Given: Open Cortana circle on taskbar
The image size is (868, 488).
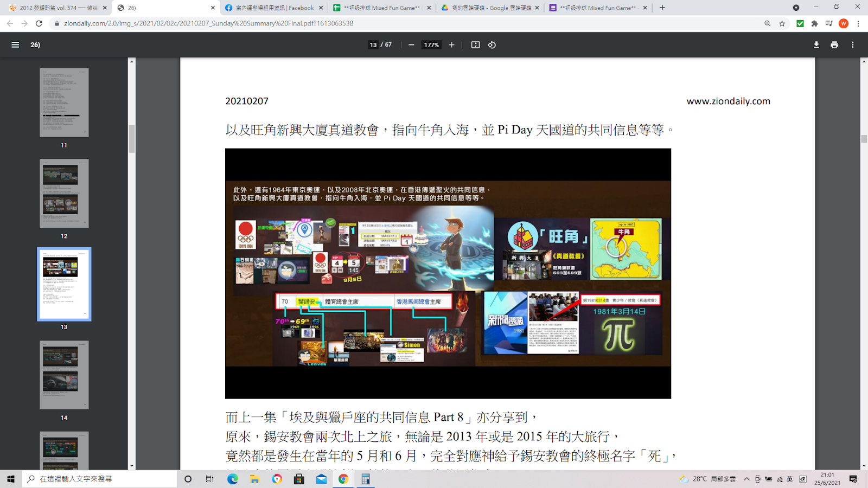Looking at the screenshot, I should point(188,479).
